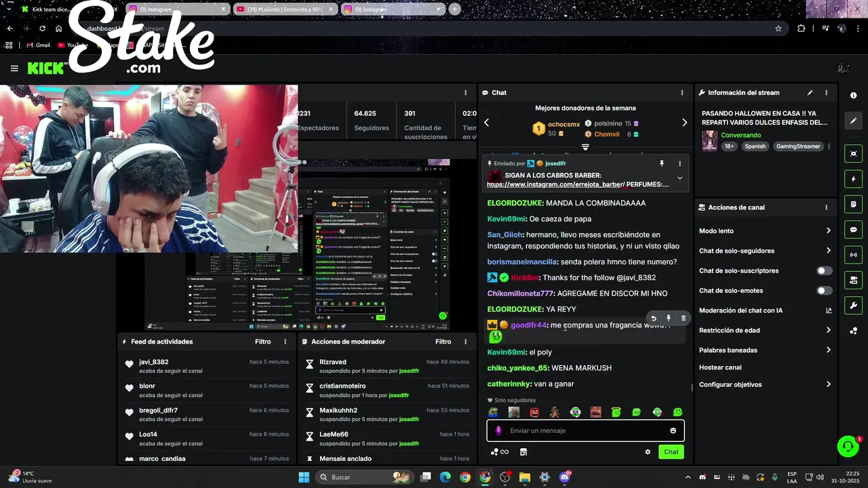Click the green Chat send button
The width and height of the screenshot is (868, 488).
pos(671,452)
